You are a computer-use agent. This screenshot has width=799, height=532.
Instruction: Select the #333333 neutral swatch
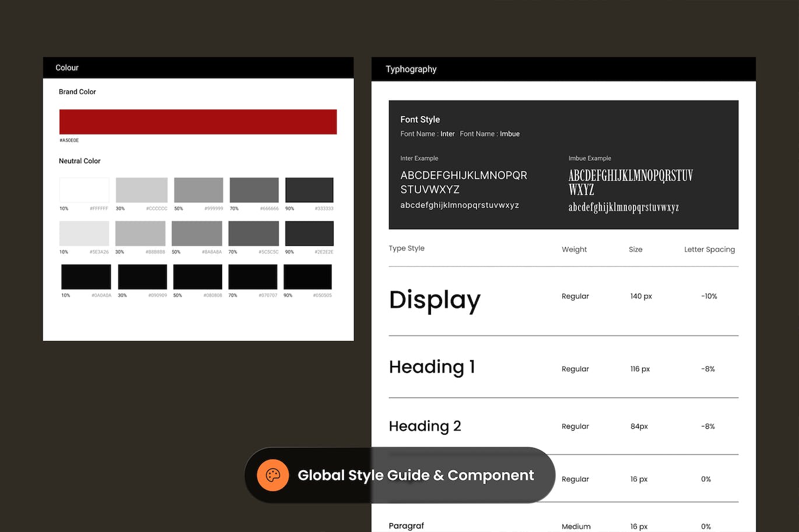[309, 190]
